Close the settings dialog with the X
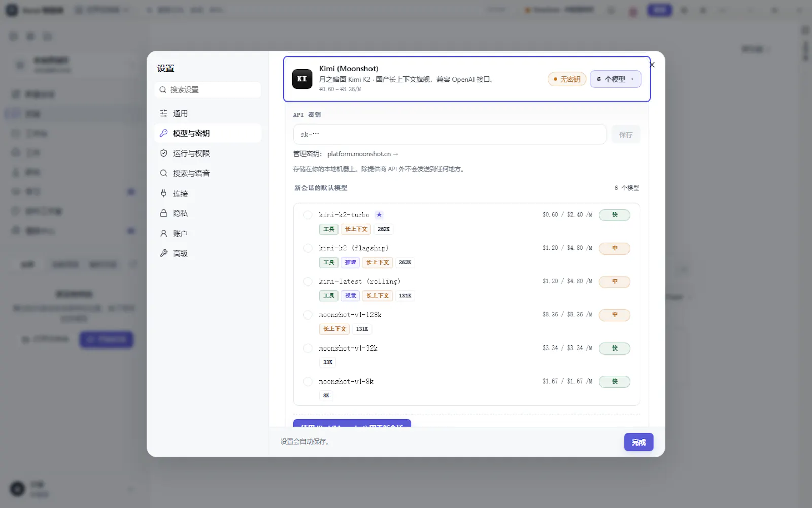Image resolution: width=812 pixels, height=508 pixels. coord(652,65)
